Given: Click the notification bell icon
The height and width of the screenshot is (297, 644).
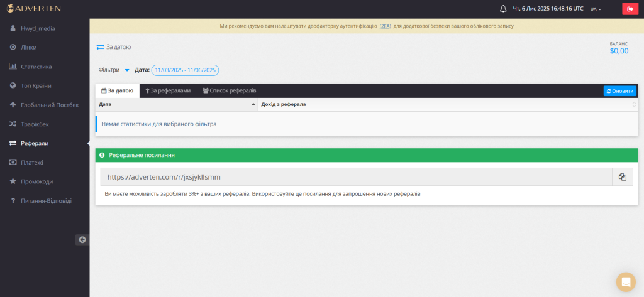Looking at the screenshot, I should point(502,9).
